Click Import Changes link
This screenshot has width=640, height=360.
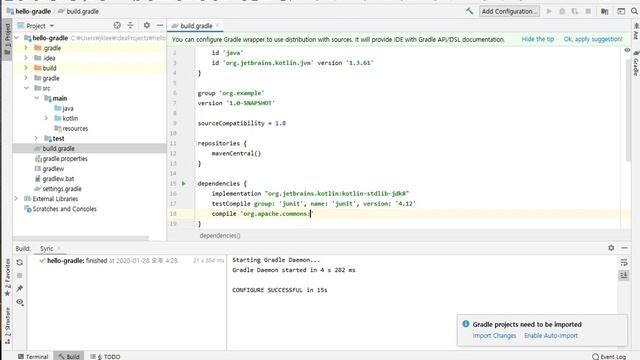[x=494, y=336]
